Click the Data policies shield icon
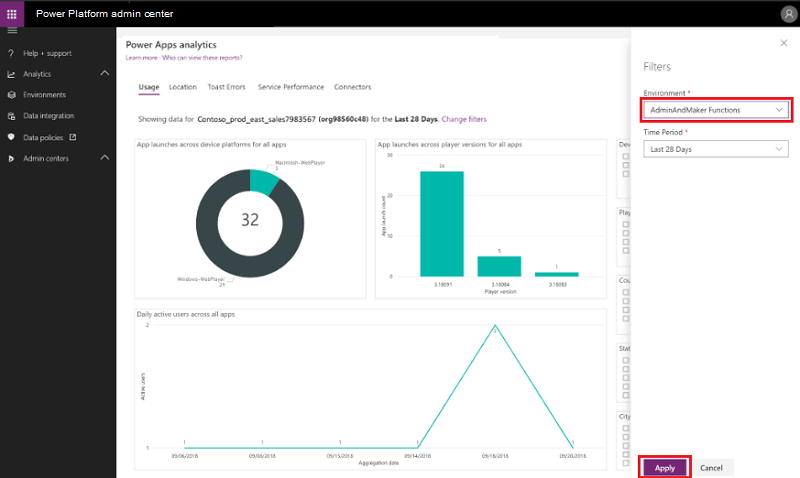The image size is (800, 478). tap(11, 137)
